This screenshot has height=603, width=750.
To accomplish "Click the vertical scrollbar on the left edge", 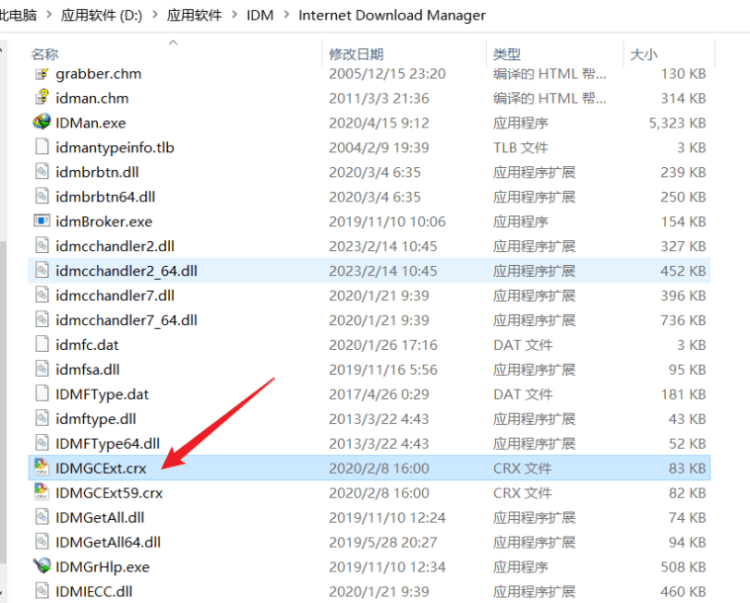I will click(x=2, y=402).
